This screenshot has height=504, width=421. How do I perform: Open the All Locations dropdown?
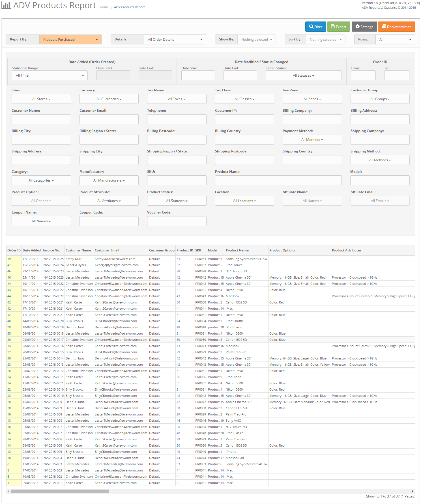[x=244, y=201]
